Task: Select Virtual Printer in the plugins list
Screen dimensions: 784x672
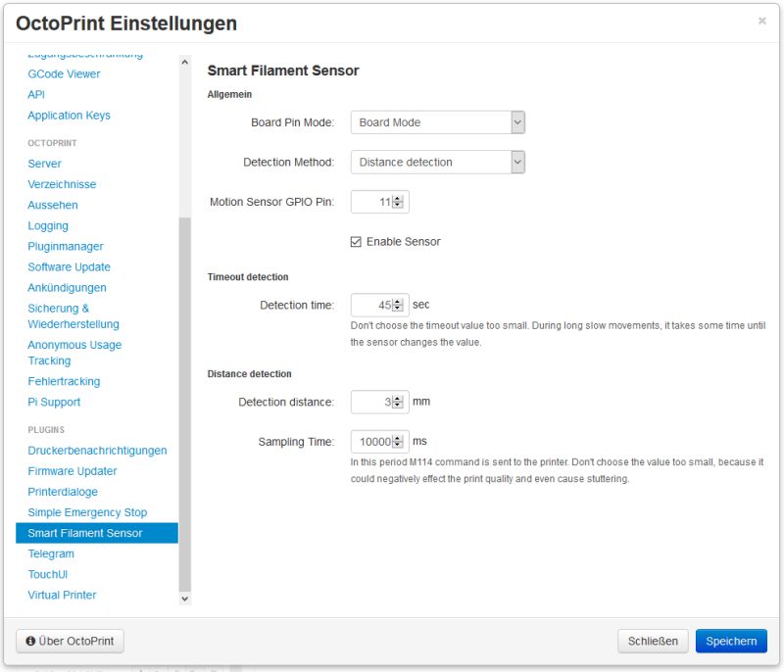Action: (x=61, y=595)
